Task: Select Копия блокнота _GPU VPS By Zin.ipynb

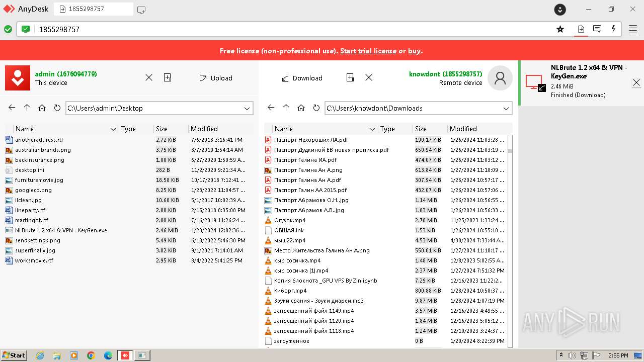Action: [x=326, y=281]
